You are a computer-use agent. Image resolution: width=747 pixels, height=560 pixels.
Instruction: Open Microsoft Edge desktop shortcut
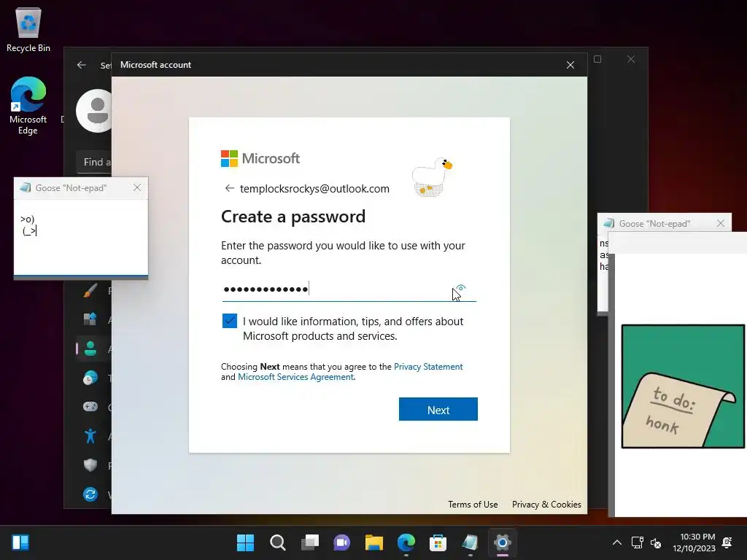click(x=28, y=106)
